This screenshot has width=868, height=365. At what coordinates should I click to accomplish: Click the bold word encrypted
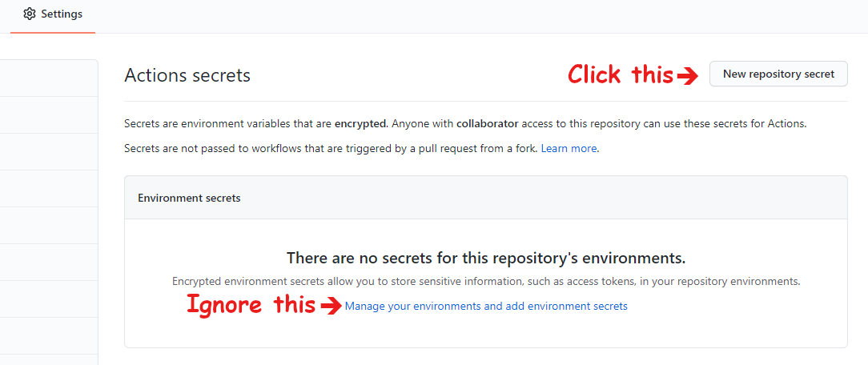(x=361, y=123)
